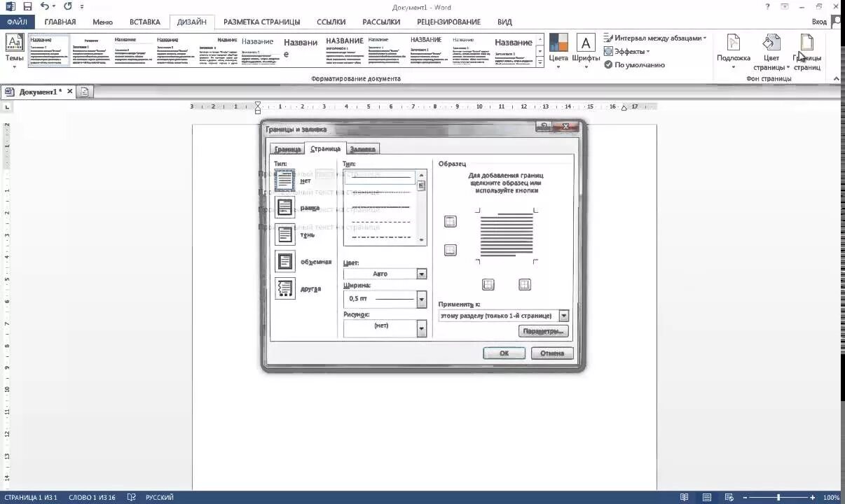This screenshot has height=504, width=845.
Task: Switch to the Заливка tab
Action: point(362,149)
